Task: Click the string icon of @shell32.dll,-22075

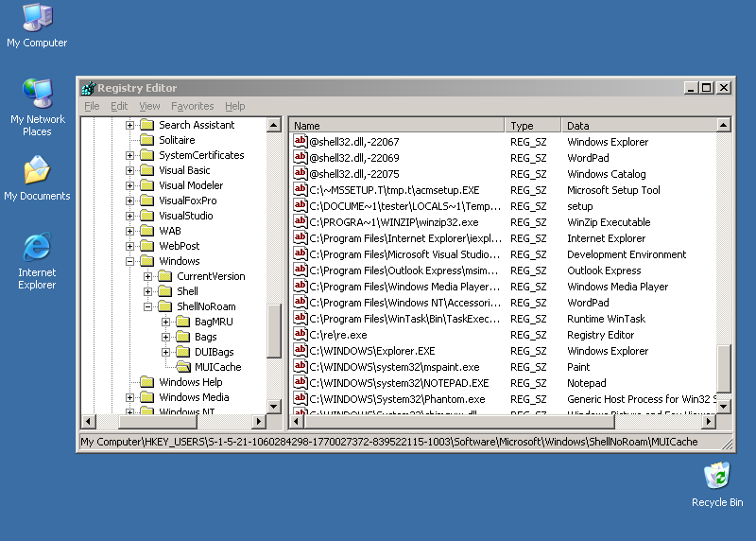Action: coord(301,173)
